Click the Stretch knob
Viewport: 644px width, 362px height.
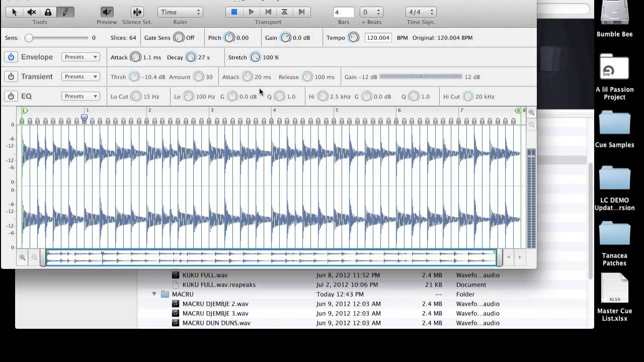pyautogui.click(x=255, y=57)
